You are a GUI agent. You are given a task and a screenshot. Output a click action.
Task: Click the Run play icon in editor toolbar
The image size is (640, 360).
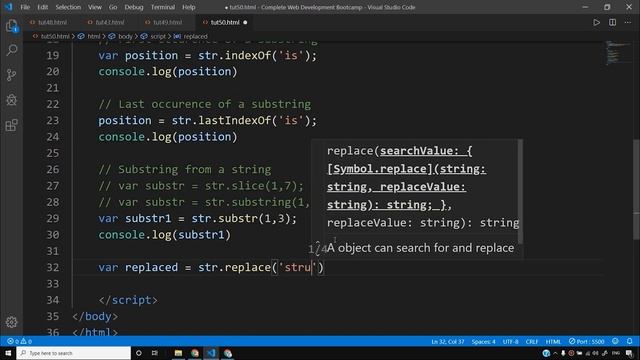pyautogui.click(x=596, y=22)
